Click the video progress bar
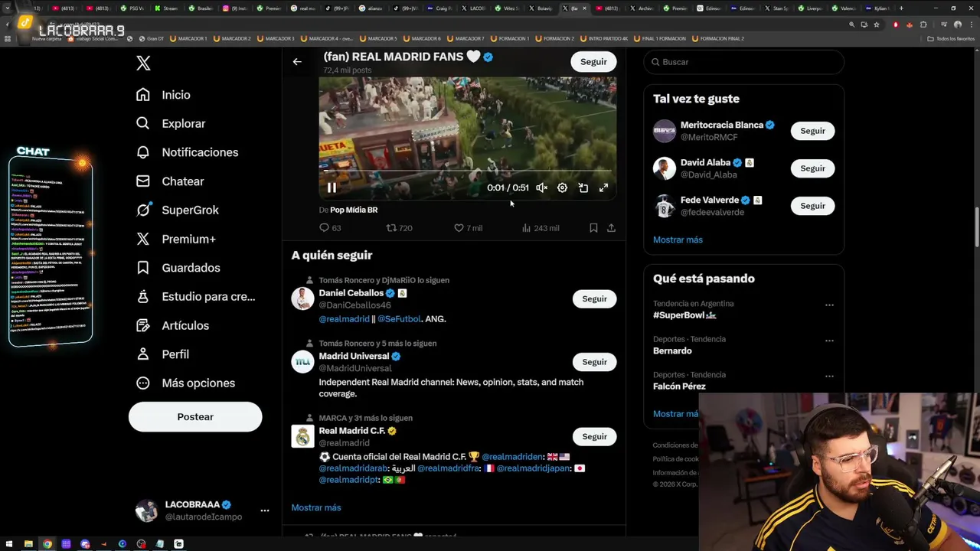This screenshot has width=980, height=551. pyautogui.click(x=467, y=171)
